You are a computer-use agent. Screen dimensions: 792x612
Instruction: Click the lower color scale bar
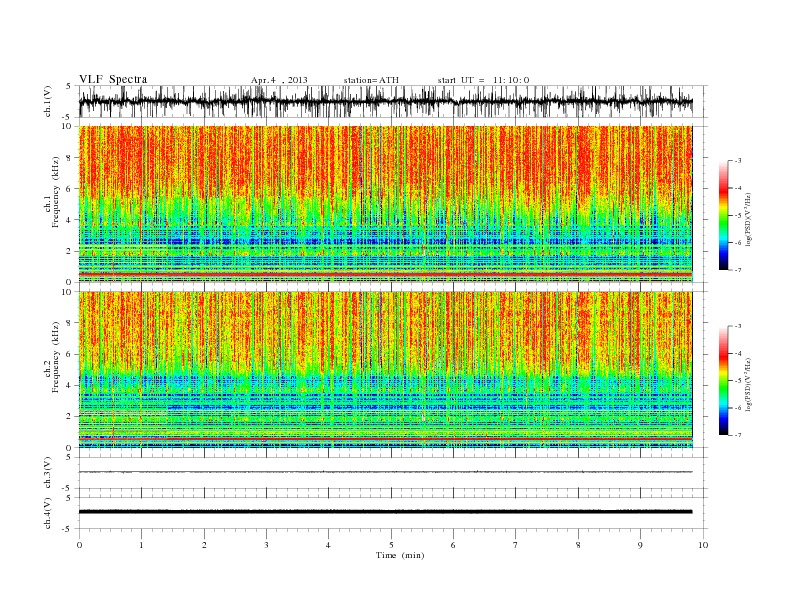[x=724, y=380]
